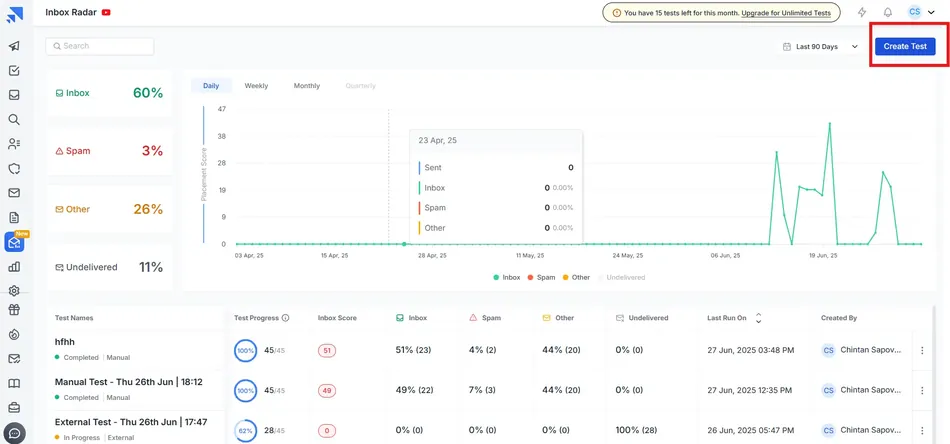Click the info icon beside Test Progress
Viewport: 950px width, 444px height.
point(285,317)
